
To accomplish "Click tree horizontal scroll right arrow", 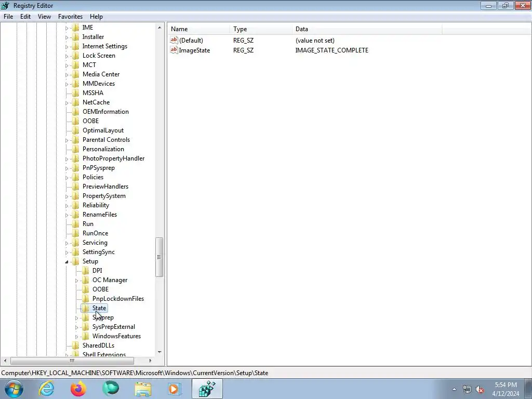I will coord(150,361).
